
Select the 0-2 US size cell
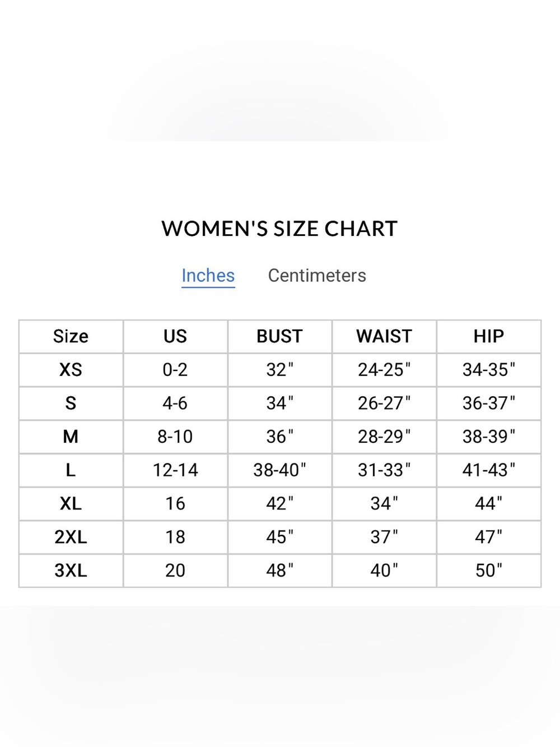tap(175, 370)
